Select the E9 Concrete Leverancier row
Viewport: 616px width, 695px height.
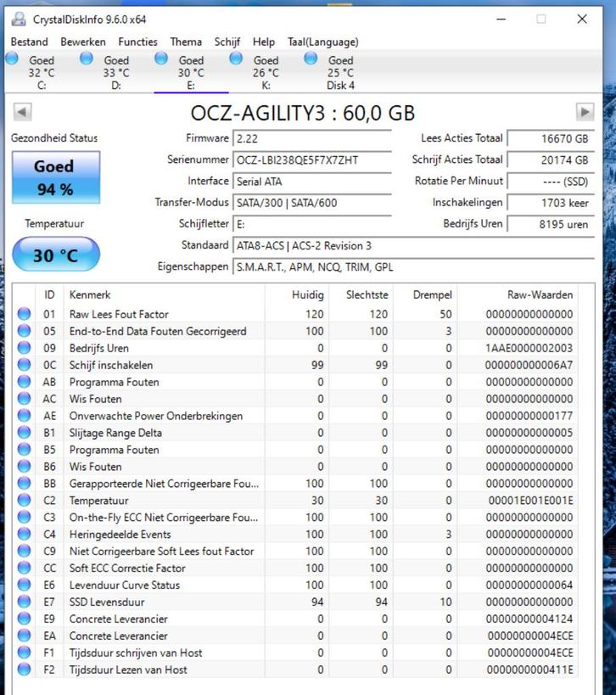tap(295, 619)
